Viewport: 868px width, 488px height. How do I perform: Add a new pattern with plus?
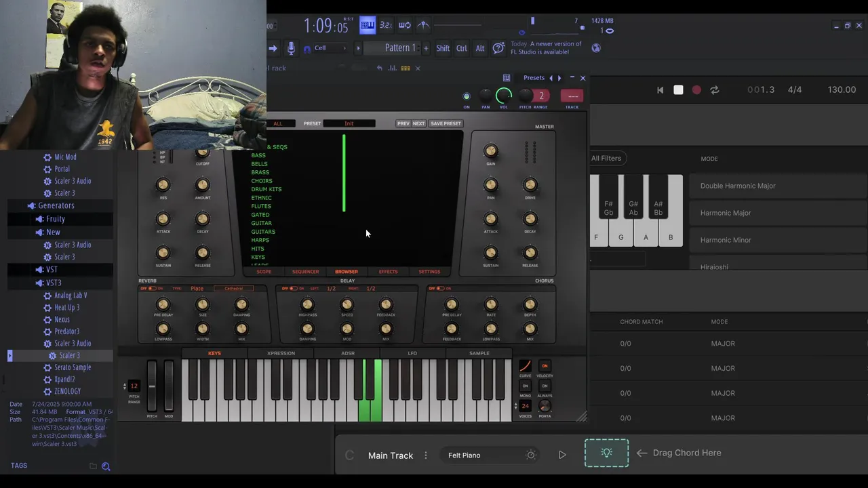click(426, 48)
